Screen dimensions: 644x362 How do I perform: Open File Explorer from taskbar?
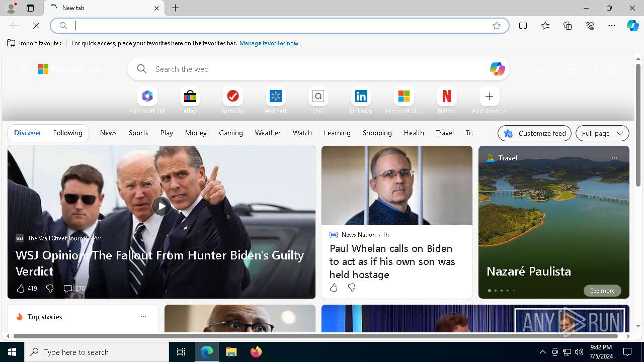coord(231,352)
